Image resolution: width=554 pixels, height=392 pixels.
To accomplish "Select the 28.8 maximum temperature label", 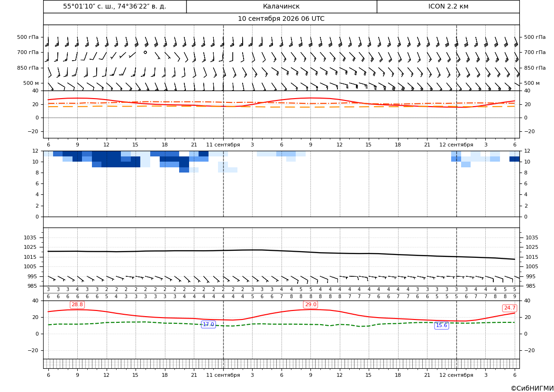I will (x=77, y=305).
